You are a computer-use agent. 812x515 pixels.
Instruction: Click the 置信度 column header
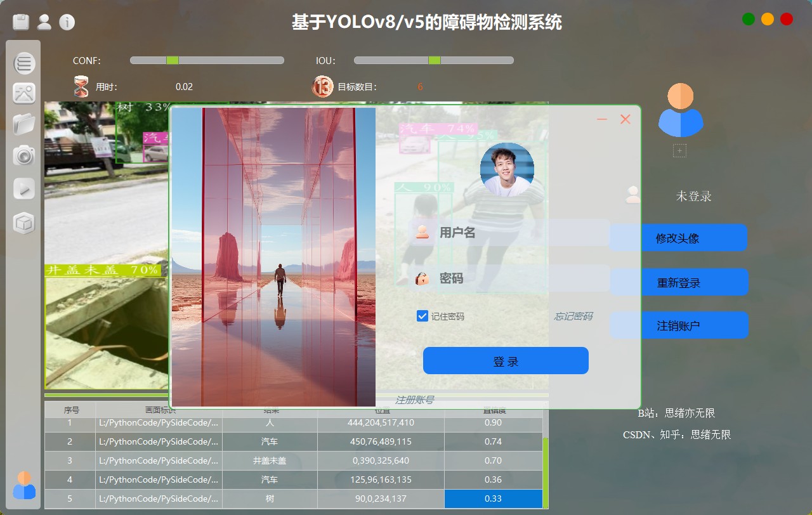click(494, 410)
